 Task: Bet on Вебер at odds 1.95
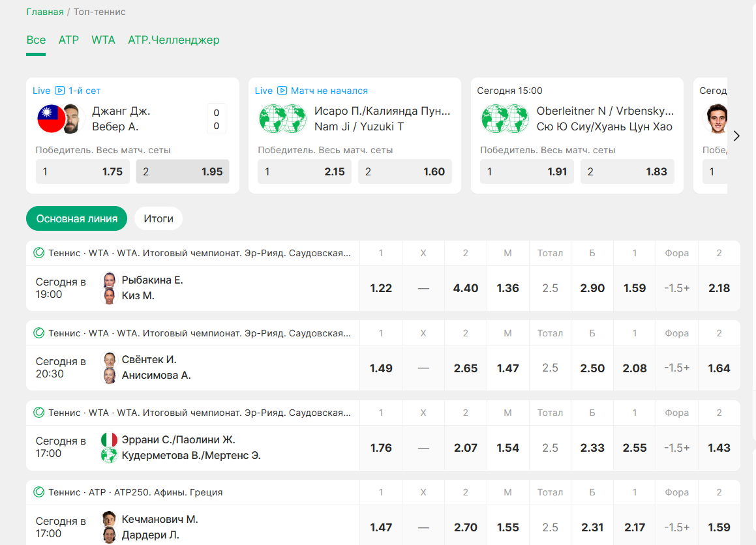click(x=183, y=171)
